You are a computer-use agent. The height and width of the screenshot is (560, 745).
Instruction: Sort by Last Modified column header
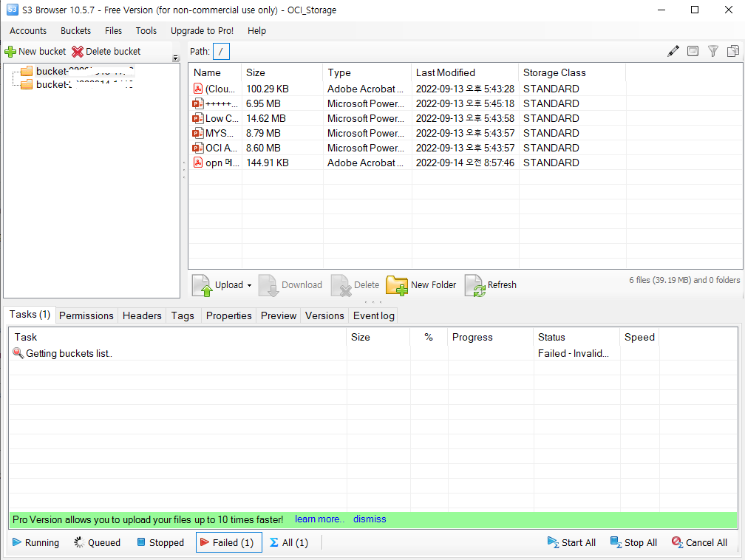(464, 72)
